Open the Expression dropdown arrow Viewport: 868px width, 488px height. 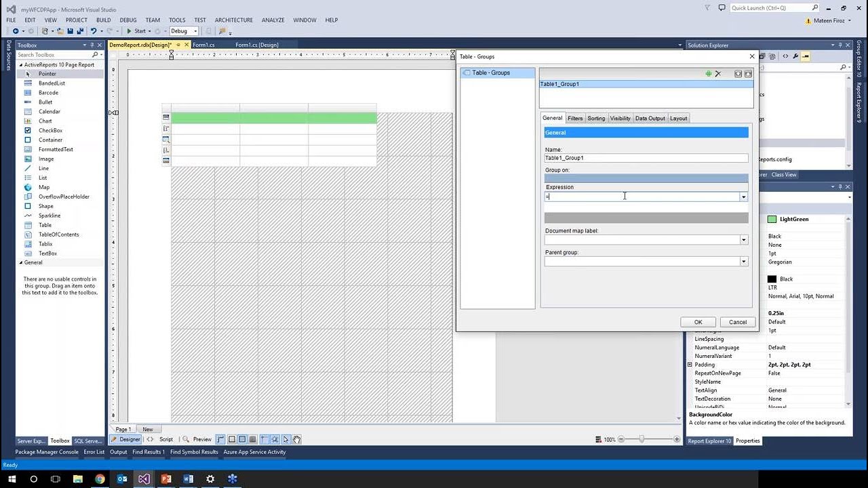coord(743,197)
